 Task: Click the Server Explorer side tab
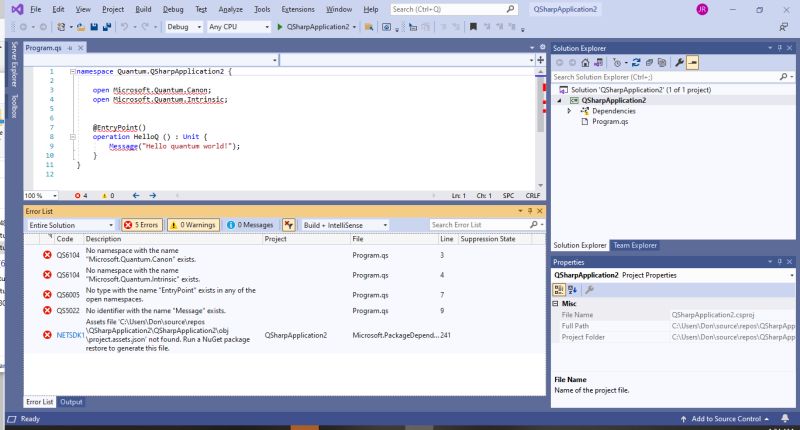pos(14,64)
